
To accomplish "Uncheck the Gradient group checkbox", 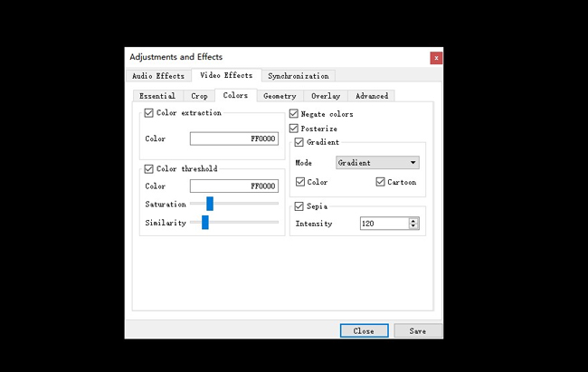I will point(299,142).
